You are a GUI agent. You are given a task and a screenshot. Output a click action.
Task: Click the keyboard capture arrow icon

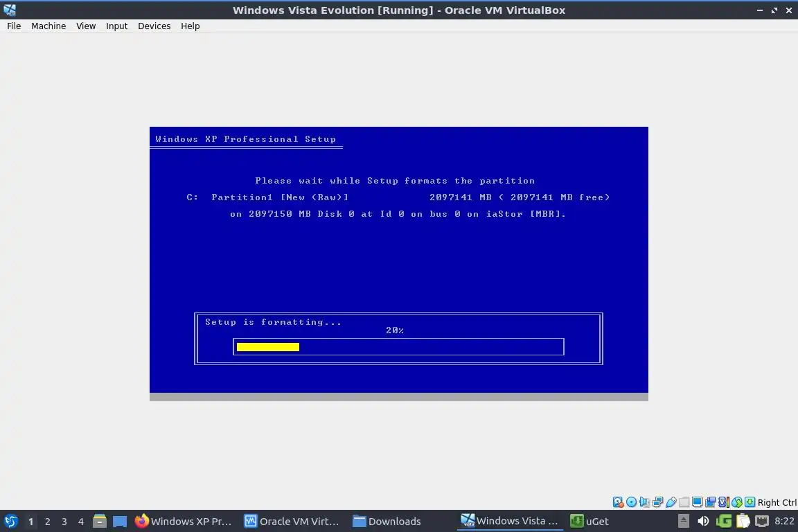coord(750,502)
